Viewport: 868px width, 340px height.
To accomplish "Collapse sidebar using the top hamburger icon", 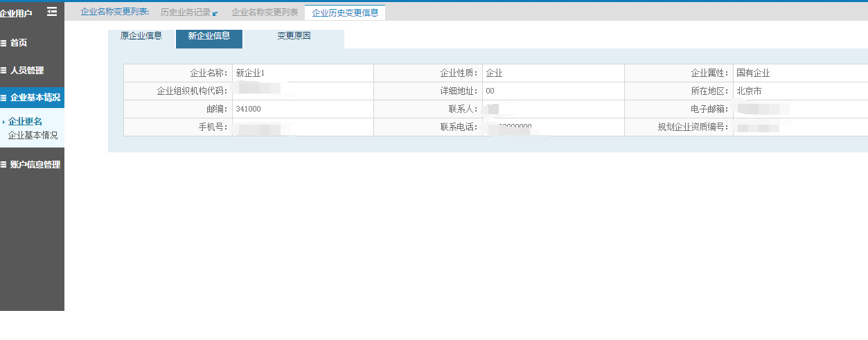I will (52, 12).
